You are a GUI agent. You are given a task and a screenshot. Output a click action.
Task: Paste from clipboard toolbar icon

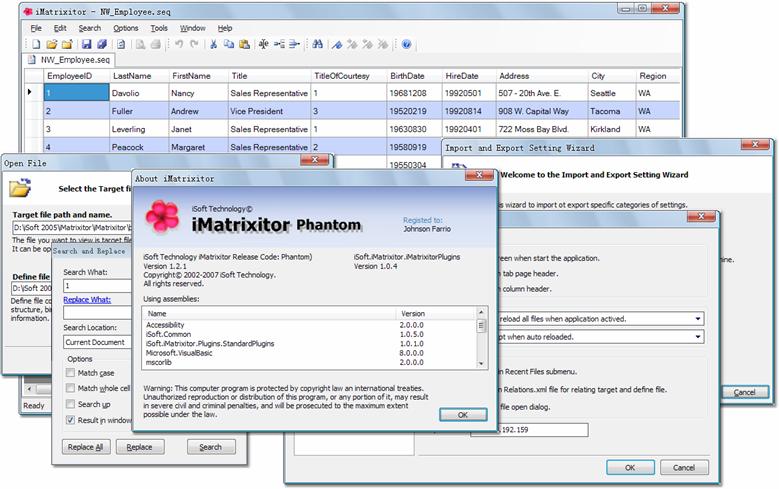pyautogui.click(x=244, y=44)
